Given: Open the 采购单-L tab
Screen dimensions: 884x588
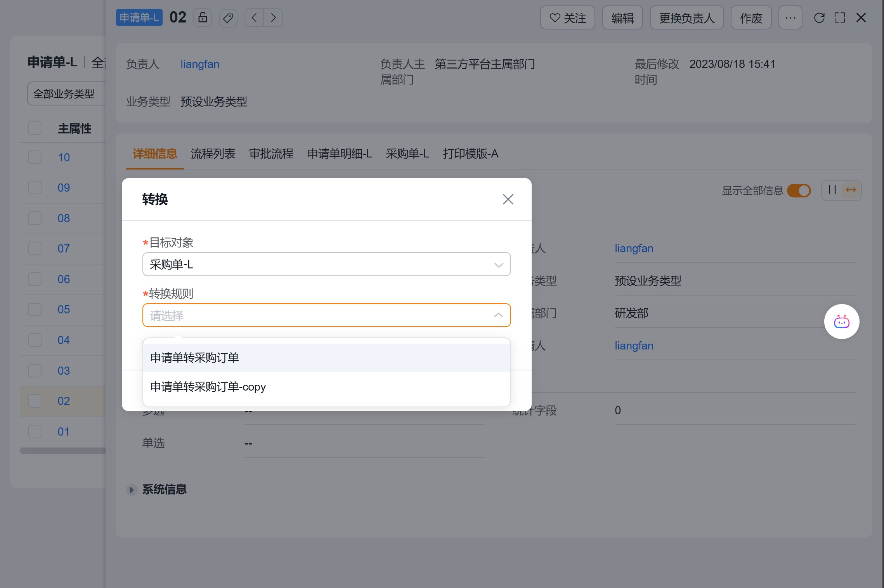Looking at the screenshot, I should click(x=407, y=154).
